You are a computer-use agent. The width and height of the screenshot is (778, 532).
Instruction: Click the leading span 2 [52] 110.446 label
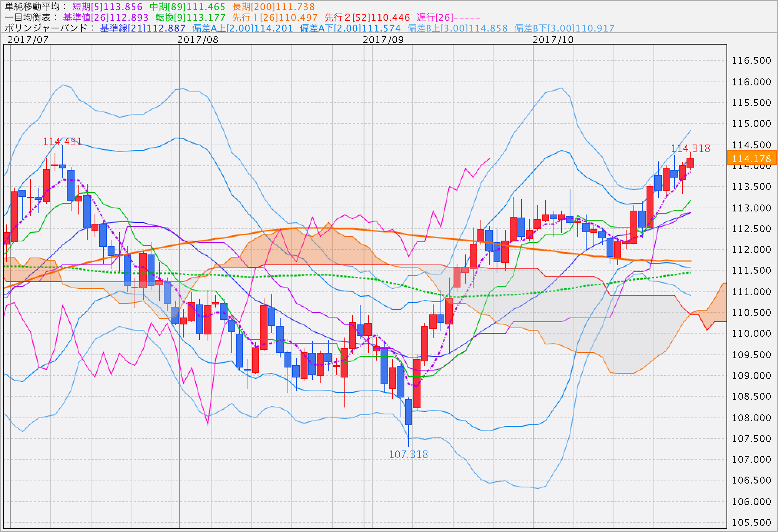(367, 18)
